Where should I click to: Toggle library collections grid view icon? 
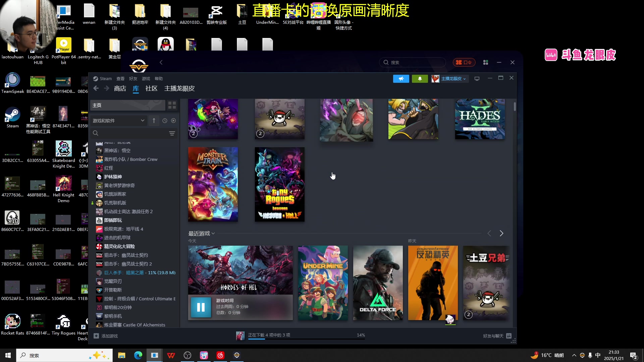(172, 105)
